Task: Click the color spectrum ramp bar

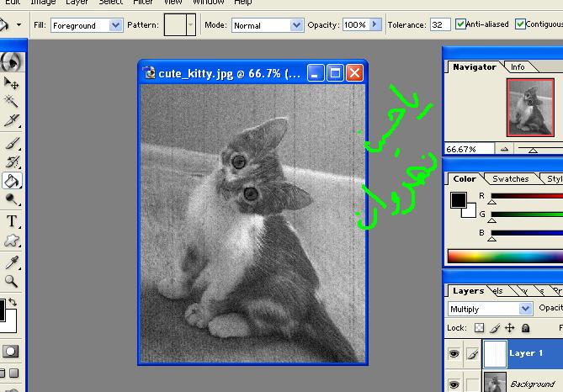Action: coord(505,256)
